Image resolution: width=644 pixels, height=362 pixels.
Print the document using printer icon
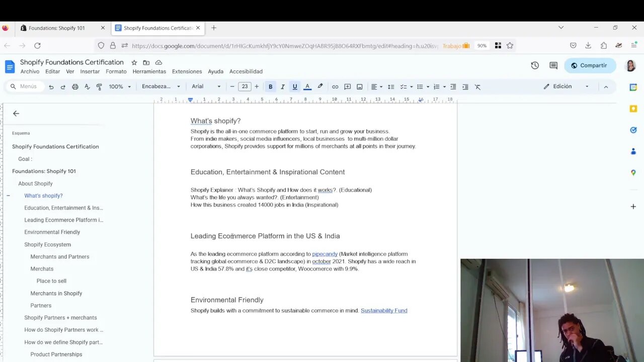[x=75, y=86]
